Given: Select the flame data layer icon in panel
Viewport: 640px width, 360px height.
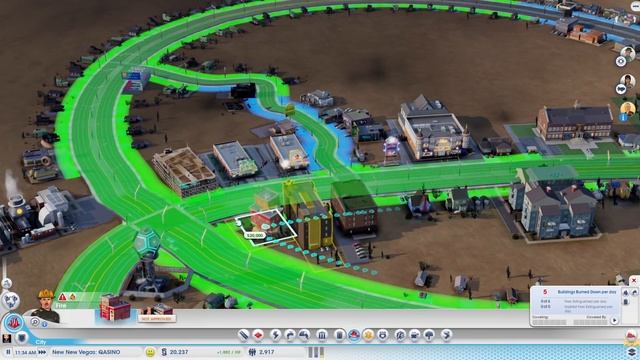Looking at the screenshot, I should click(x=625, y=292).
